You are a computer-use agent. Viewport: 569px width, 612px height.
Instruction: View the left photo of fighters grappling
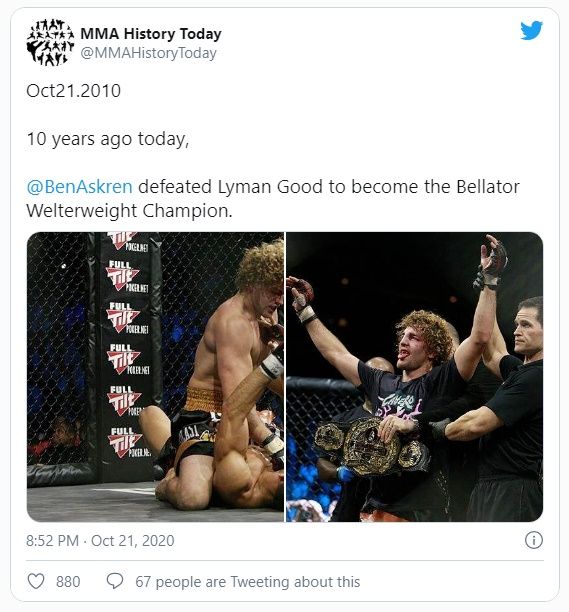coord(155,377)
